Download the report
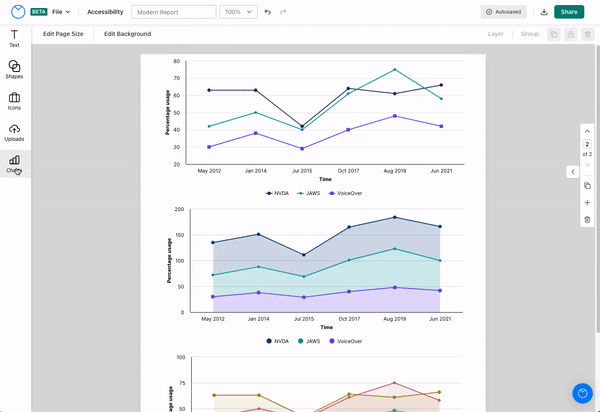The height and width of the screenshot is (412, 600). 544,12
